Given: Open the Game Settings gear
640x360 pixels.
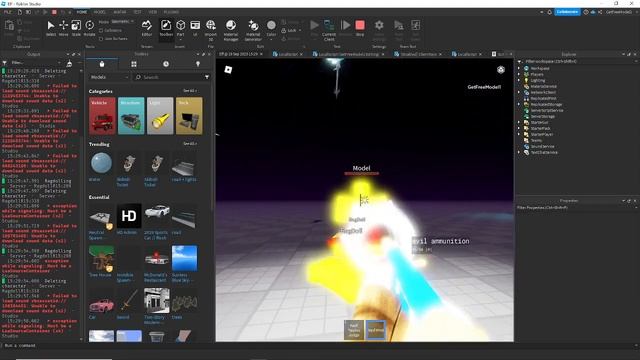Looking at the screenshot, I should click(x=379, y=30).
